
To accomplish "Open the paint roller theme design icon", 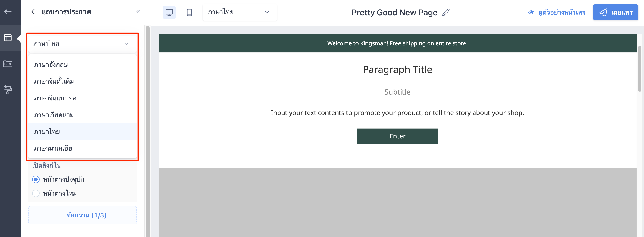I will tap(8, 90).
